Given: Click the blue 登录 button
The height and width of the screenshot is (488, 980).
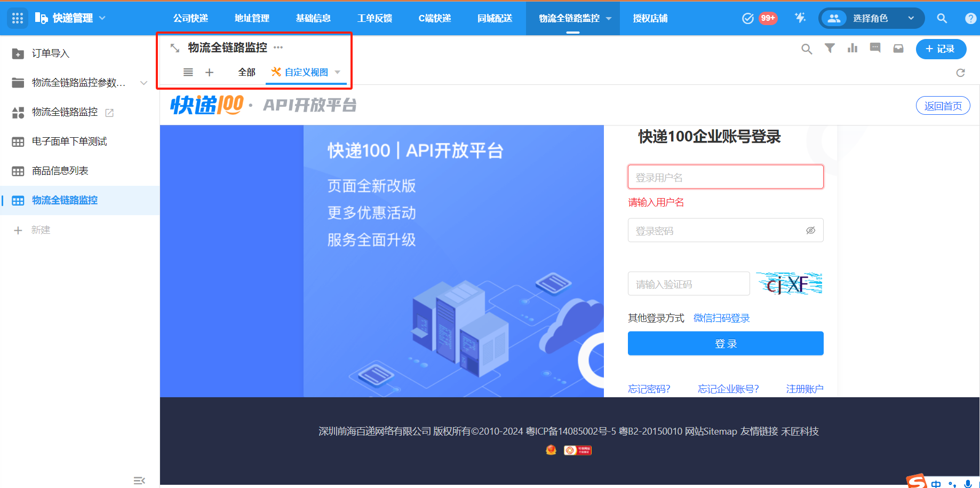Looking at the screenshot, I should (726, 343).
